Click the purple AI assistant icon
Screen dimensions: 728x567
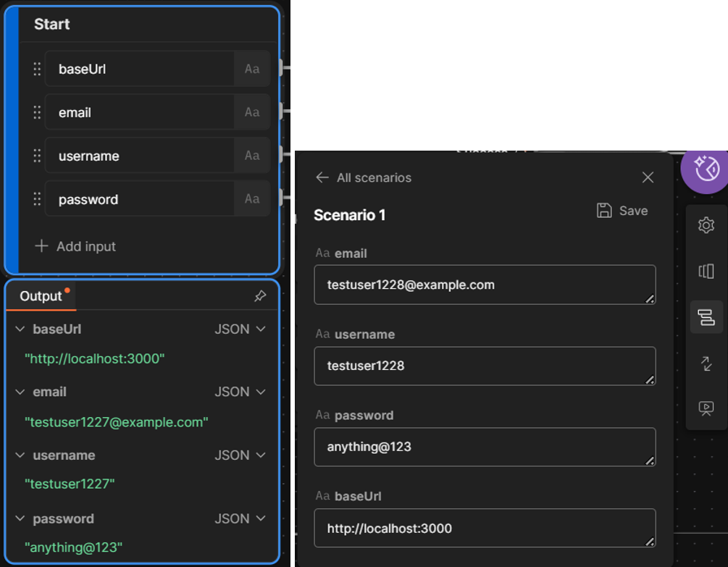click(x=705, y=169)
